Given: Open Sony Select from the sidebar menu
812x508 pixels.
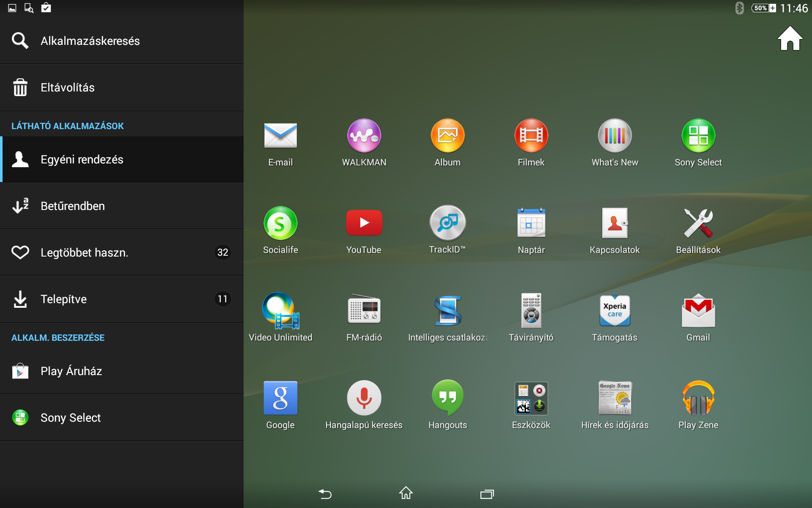Looking at the screenshot, I should 122,418.
